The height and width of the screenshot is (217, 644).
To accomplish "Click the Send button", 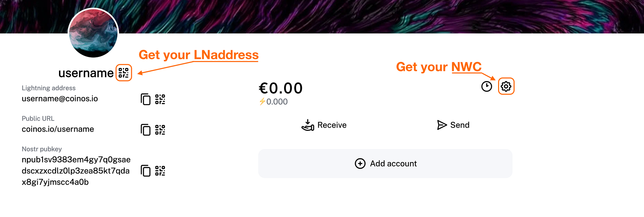I will tap(453, 125).
